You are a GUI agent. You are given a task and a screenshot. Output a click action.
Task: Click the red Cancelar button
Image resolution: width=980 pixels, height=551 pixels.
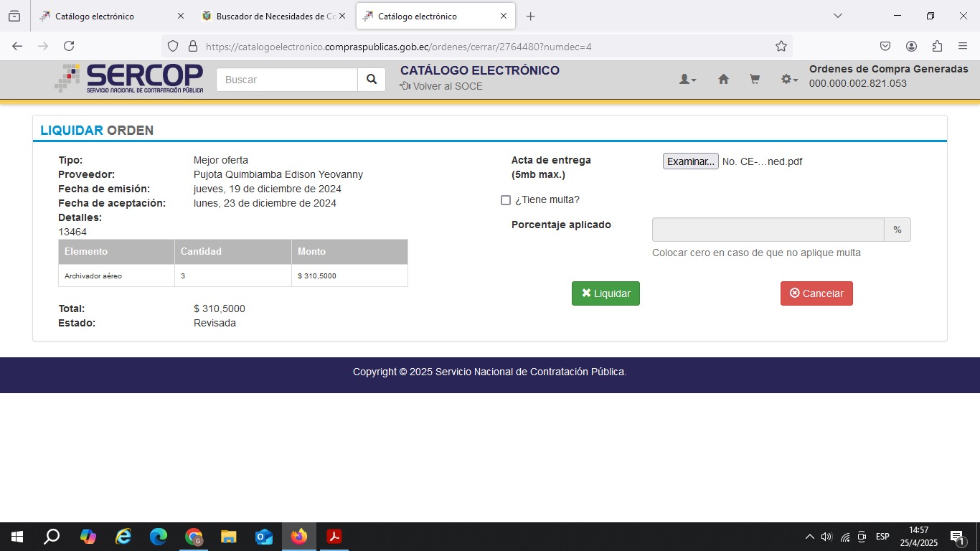click(816, 293)
